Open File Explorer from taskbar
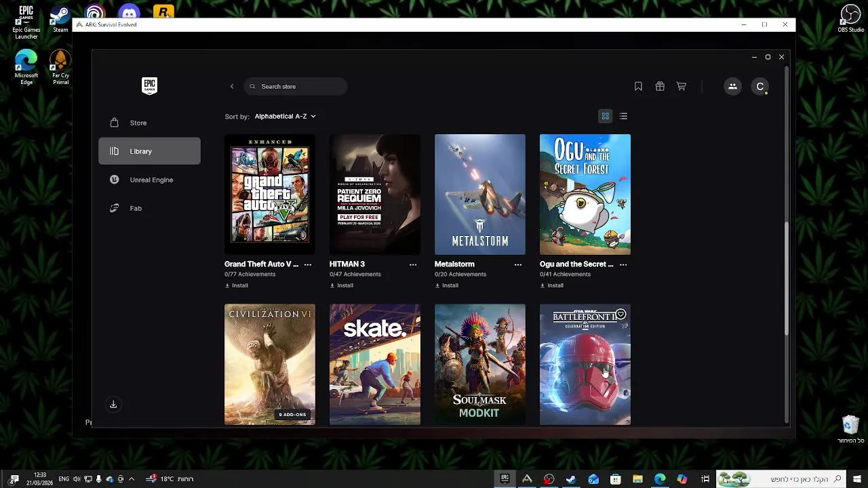Image resolution: width=868 pixels, height=488 pixels. click(637, 479)
